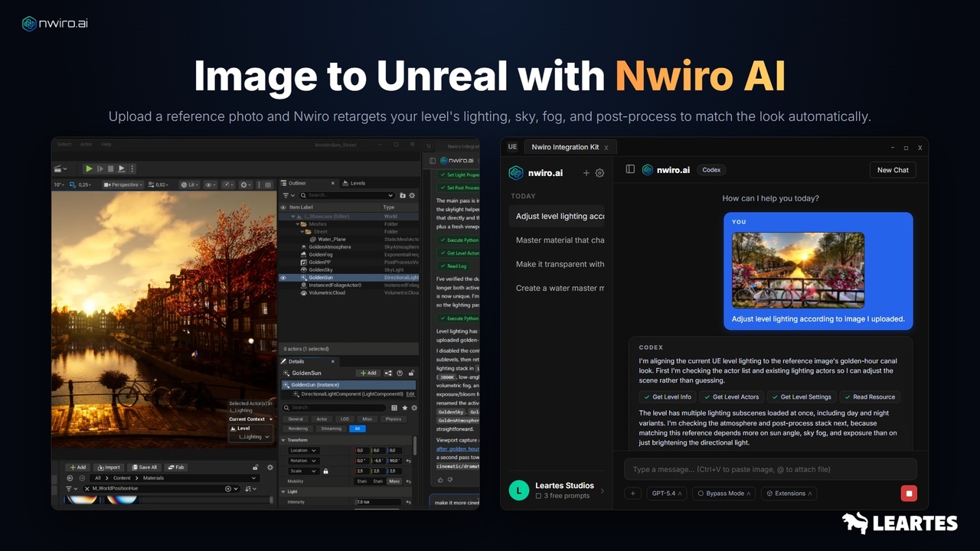Click the Nwiro message input field

770,469
